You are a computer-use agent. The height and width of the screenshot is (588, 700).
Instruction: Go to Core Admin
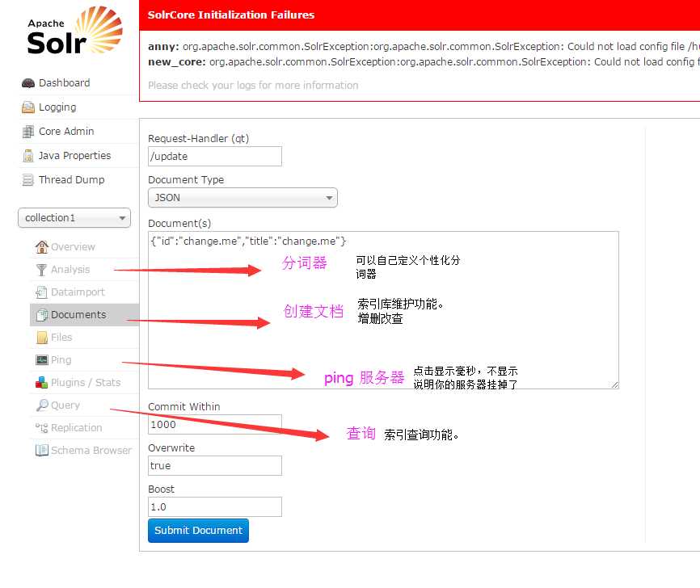(x=66, y=131)
